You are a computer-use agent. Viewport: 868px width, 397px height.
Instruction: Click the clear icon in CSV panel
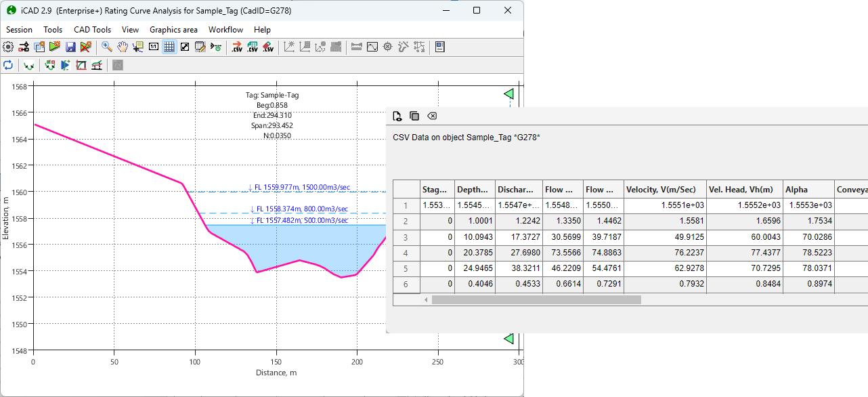pyautogui.click(x=432, y=116)
